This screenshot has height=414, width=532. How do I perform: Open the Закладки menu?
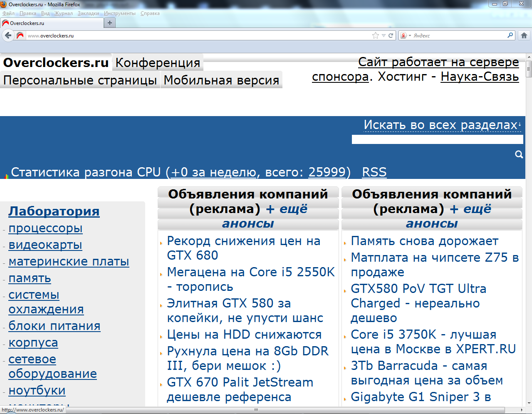[x=88, y=13]
